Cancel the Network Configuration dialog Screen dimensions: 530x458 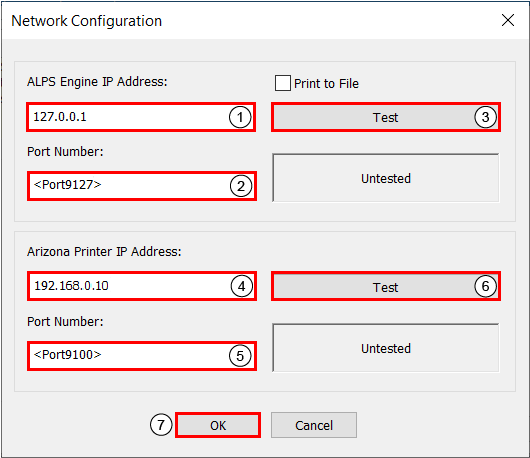click(314, 425)
